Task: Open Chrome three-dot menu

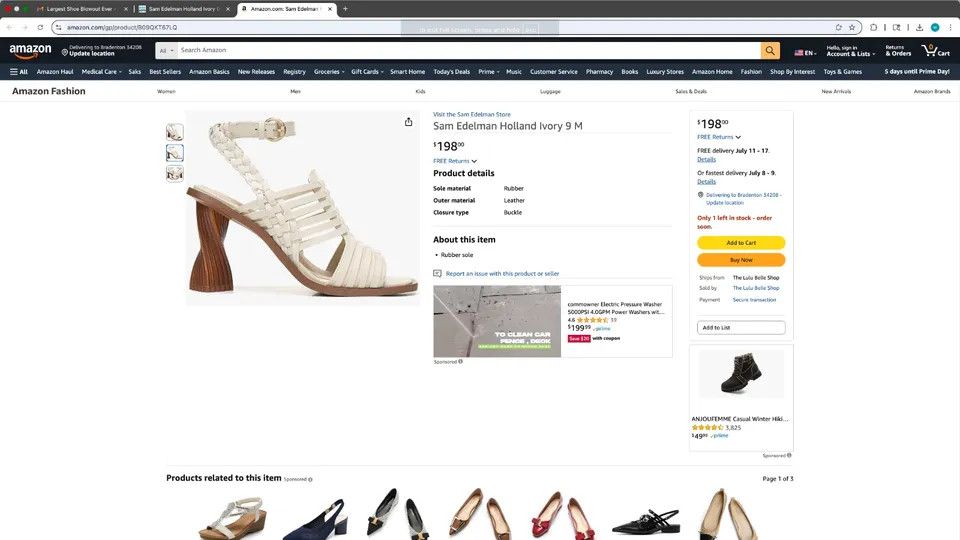Action: coord(950,27)
